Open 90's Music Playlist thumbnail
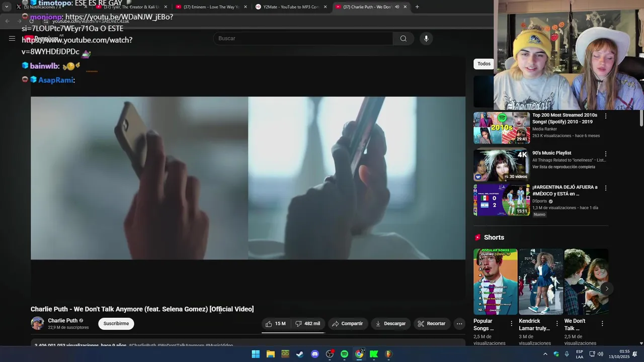644x362 pixels. [502, 165]
